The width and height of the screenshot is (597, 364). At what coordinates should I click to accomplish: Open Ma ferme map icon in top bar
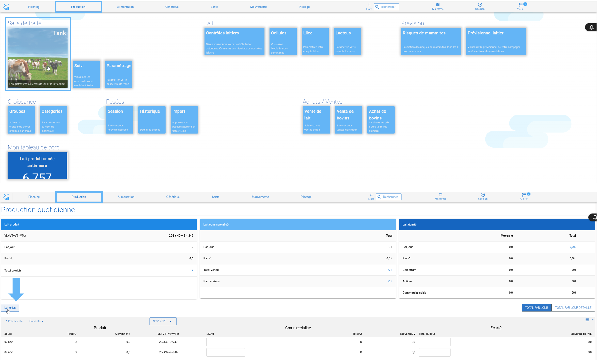tap(438, 6)
